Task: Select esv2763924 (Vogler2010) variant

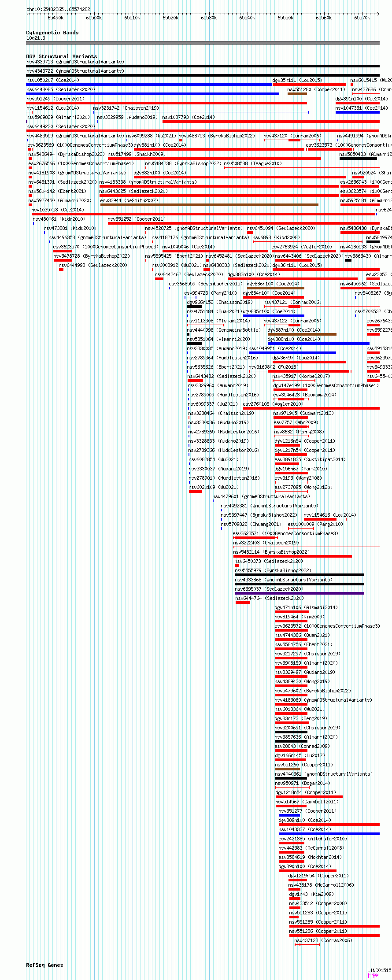Action: click(x=302, y=247)
